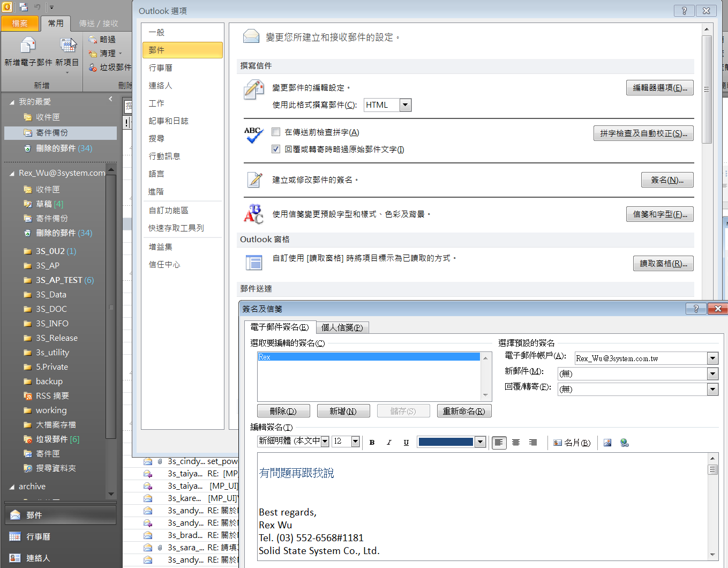Click the 簽名 button in Outlook Options
Screen dimensions: 728x568
(x=667, y=180)
